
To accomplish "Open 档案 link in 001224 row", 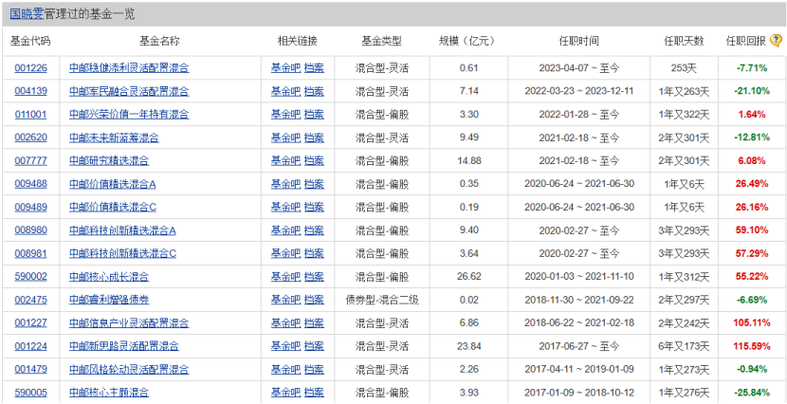I will pyautogui.click(x=314, y=346).
